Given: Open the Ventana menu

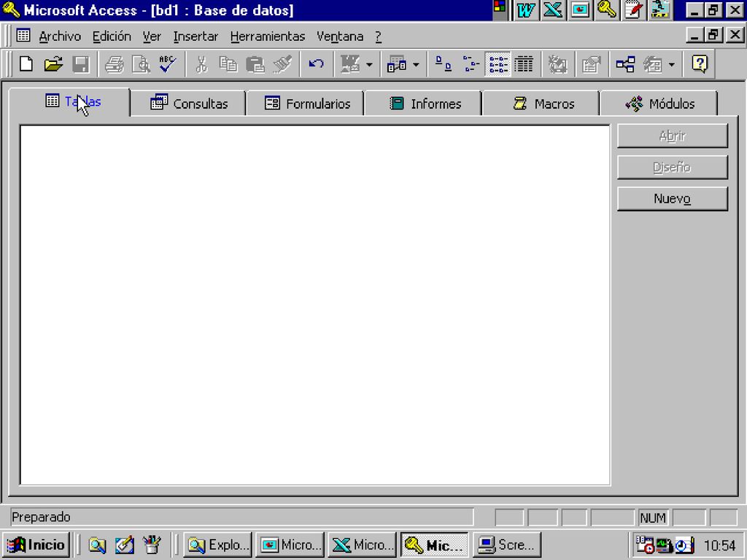Looking at the screenshot, I should pos(340,36).
